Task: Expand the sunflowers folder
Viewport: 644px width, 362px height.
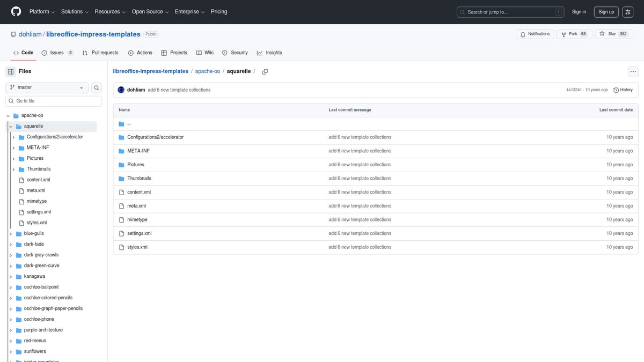Action: point(11,351)
